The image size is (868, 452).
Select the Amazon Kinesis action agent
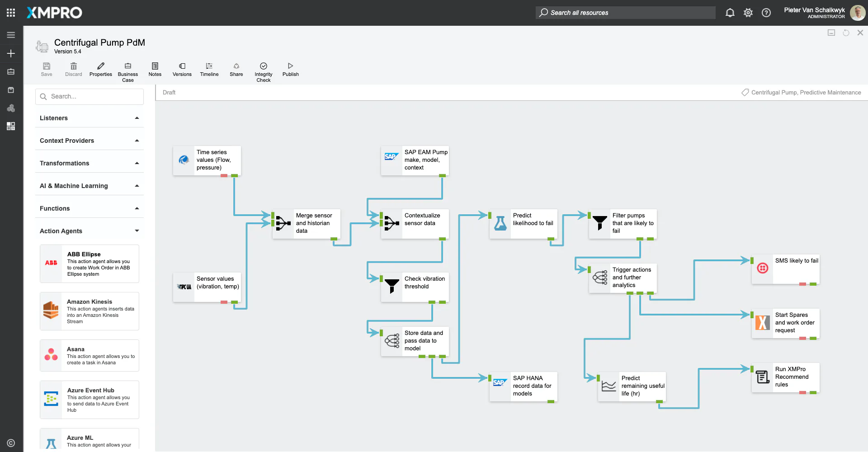click(90, 311)
